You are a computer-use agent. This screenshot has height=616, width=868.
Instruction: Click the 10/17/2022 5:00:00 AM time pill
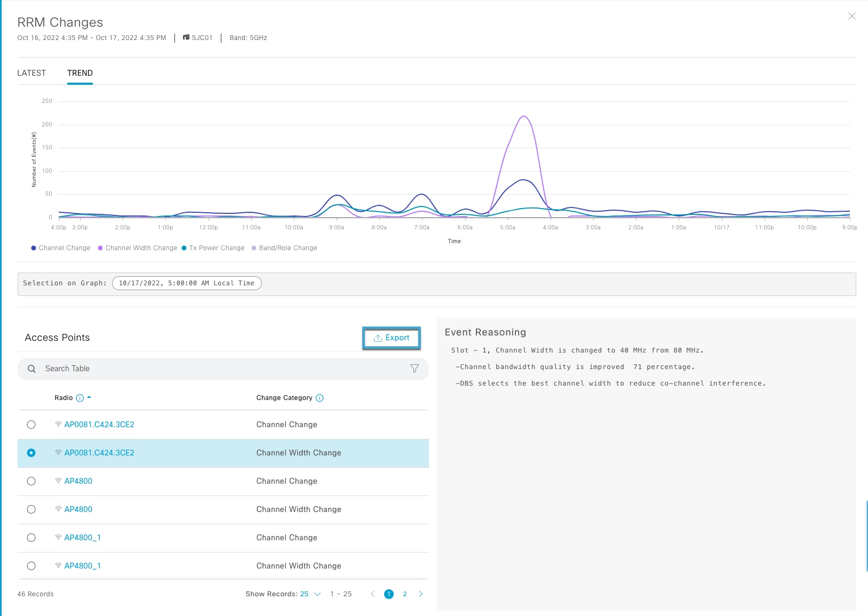click(186, 283)
